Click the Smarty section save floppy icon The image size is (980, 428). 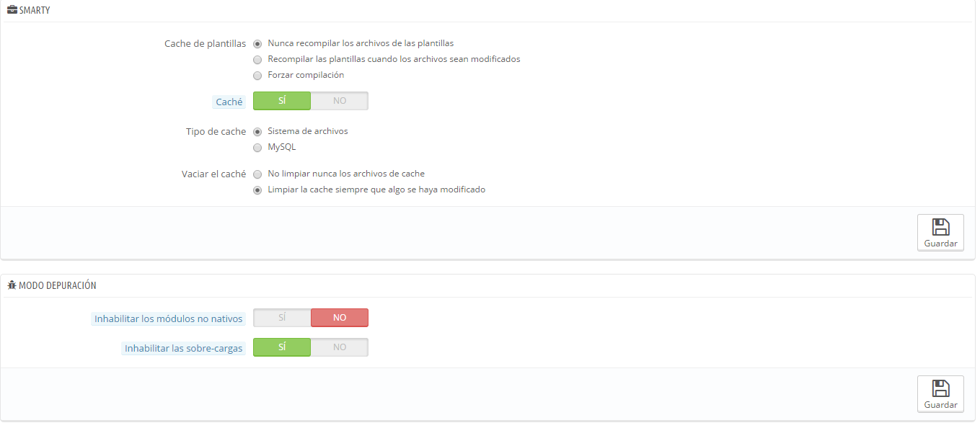coord(940,227)
